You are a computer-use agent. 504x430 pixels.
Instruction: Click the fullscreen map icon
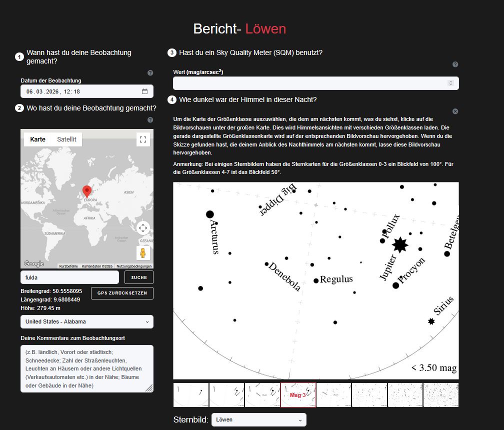click(143, 139)
